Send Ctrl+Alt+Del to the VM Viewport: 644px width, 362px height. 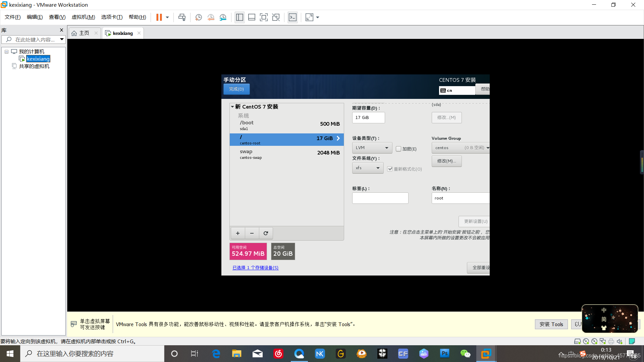182,17
